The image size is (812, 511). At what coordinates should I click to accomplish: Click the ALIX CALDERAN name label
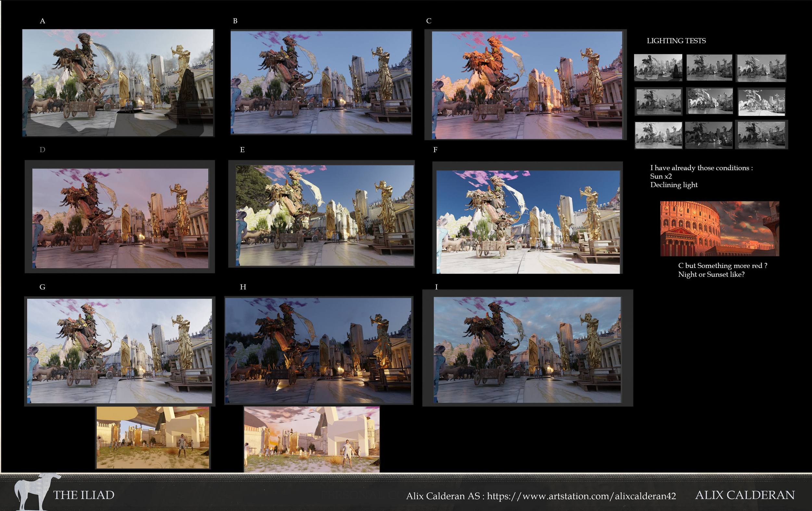coord(744,495)
